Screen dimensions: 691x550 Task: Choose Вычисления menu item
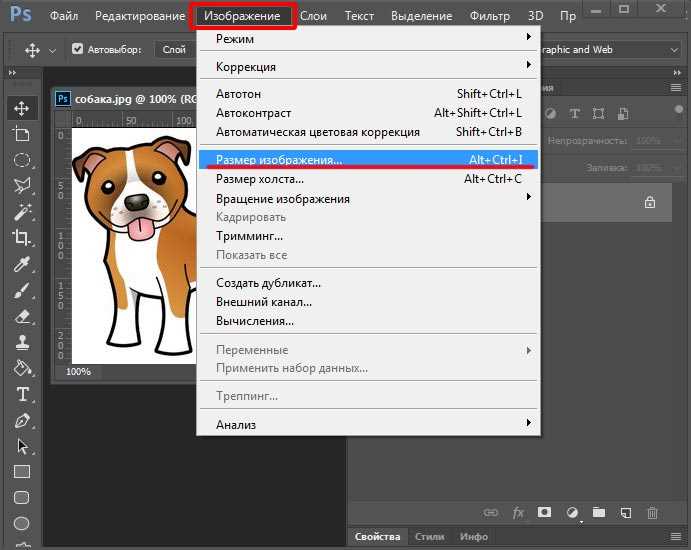click(368, 321)
